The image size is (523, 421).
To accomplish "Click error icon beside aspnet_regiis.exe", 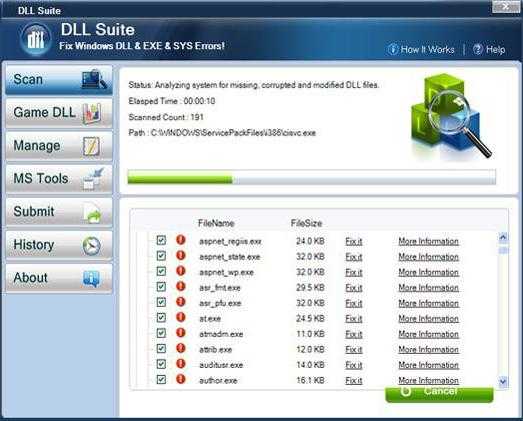I will pos(181,240).
